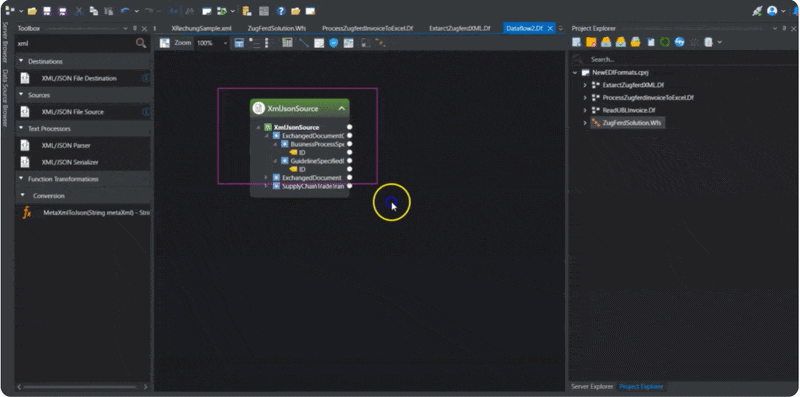Switch to the Server Explorer bottom tab
This screenshot has height=397, width=800.
[592, 386]
